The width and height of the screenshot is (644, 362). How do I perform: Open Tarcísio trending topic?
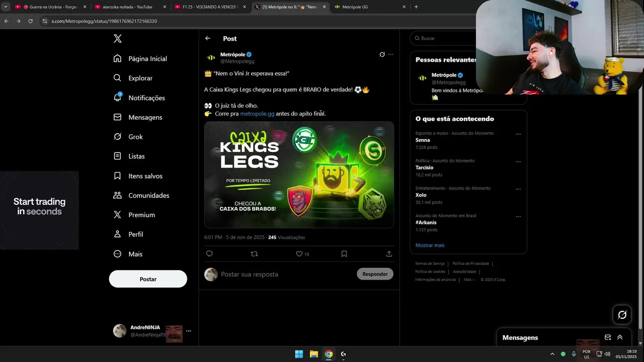click(424, 167)
